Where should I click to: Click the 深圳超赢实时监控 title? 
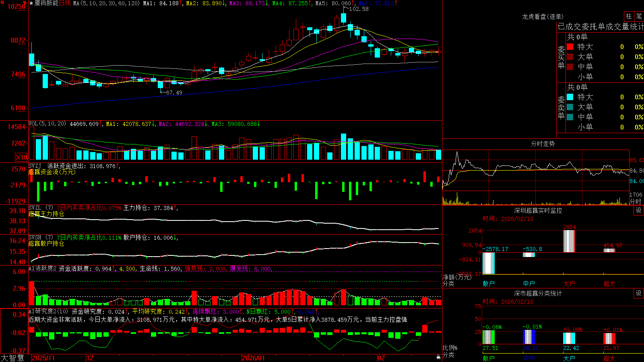[538, 210]
